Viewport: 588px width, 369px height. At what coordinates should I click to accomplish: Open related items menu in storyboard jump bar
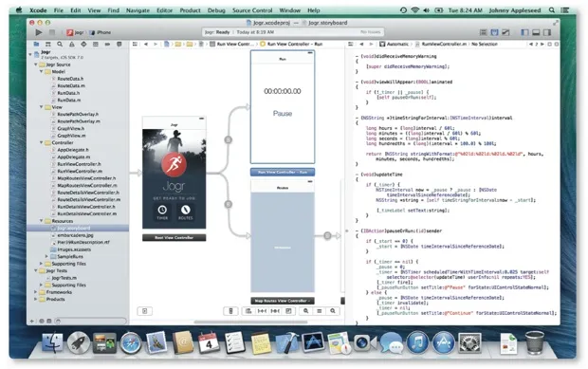136,45
